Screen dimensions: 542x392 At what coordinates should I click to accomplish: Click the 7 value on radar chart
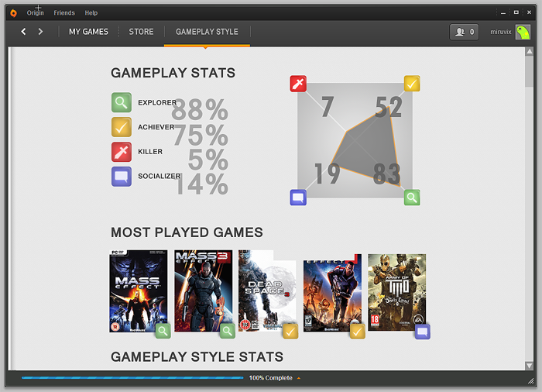tap(328, 107)
